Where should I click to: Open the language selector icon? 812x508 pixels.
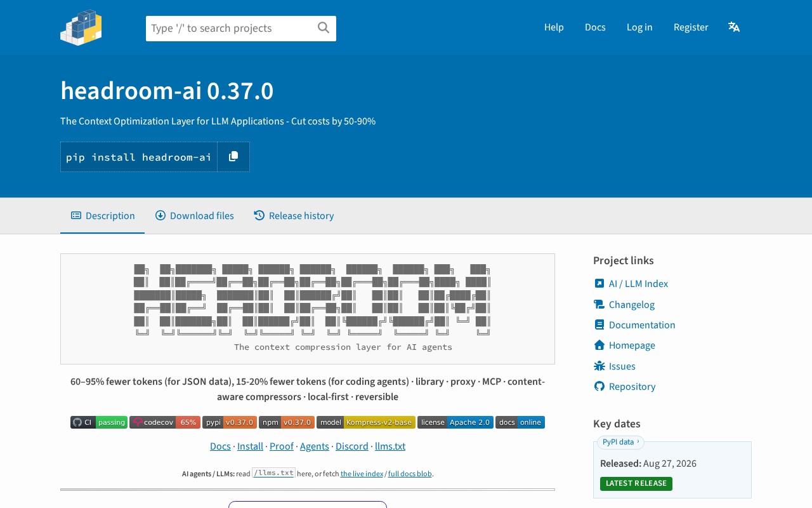[734, 27]
